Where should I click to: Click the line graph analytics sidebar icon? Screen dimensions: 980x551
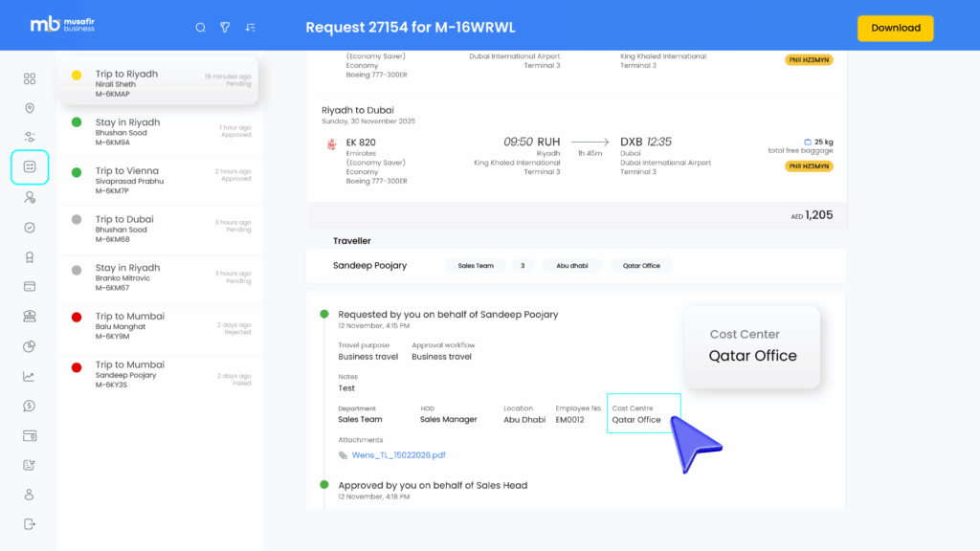tap(30, 376)
